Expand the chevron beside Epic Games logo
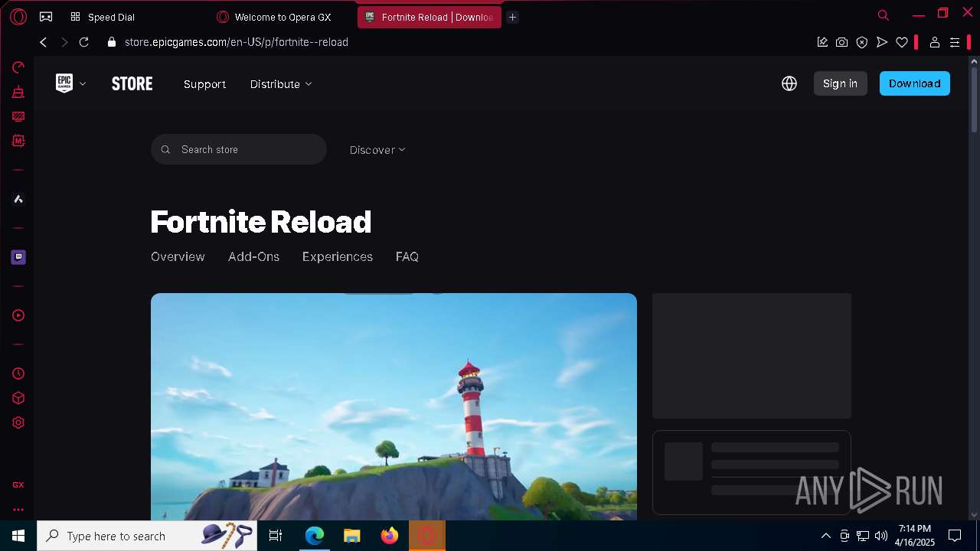 [x=83, y=83]
